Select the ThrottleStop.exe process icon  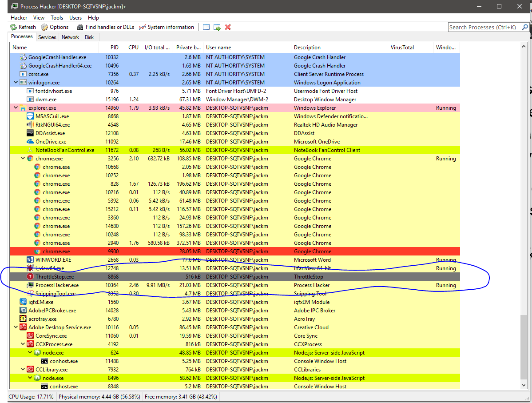30,277
